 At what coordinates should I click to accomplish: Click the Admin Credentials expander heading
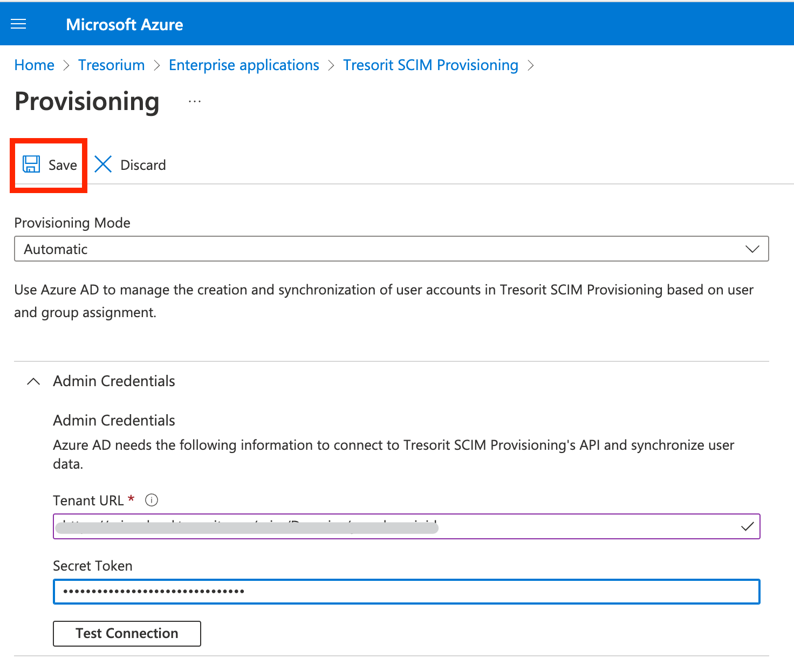coord(114,381)
